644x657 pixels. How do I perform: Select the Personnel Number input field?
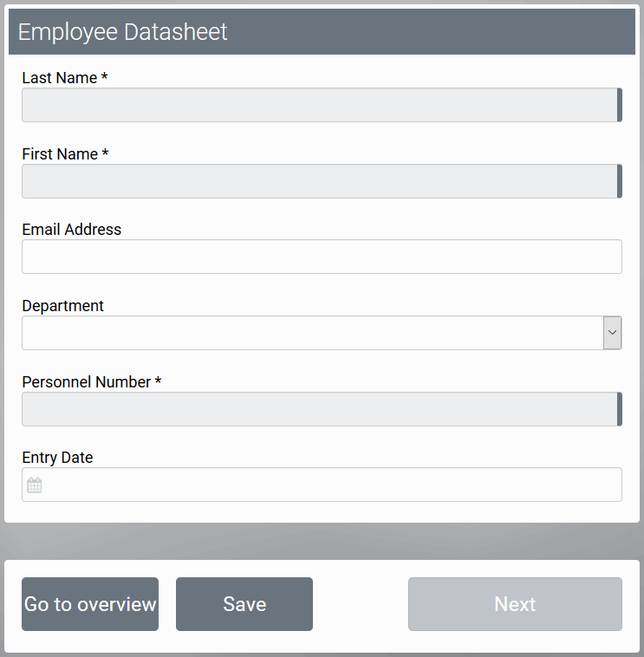(319, 409)
